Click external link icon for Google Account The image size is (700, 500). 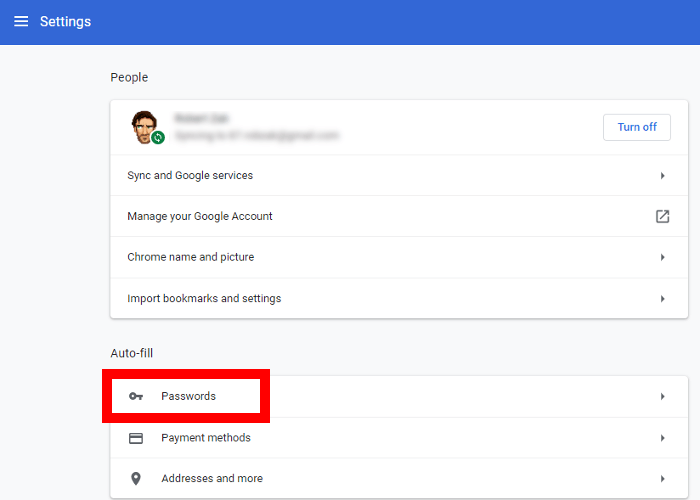pyautogui.click(x=662, y=217)
